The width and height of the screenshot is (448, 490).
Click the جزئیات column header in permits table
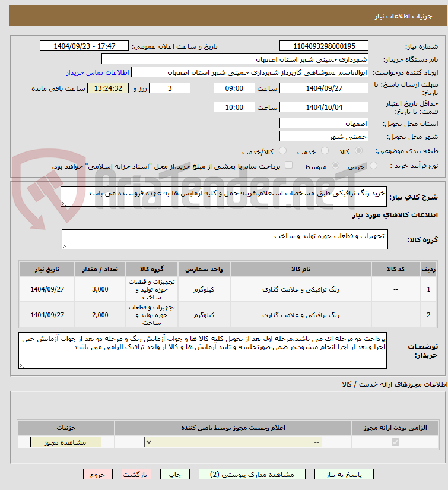tap(66, 428)
